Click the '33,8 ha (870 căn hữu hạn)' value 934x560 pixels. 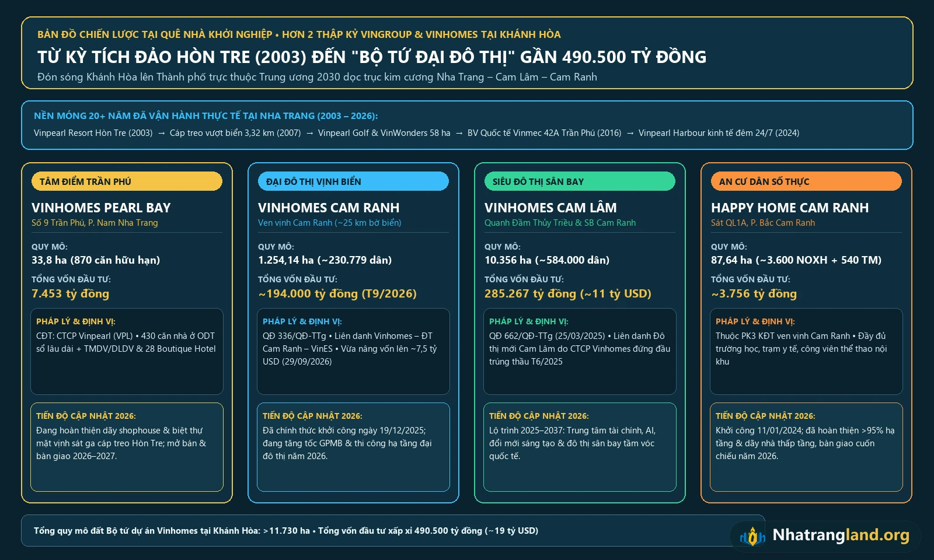[x=96, y=260]
